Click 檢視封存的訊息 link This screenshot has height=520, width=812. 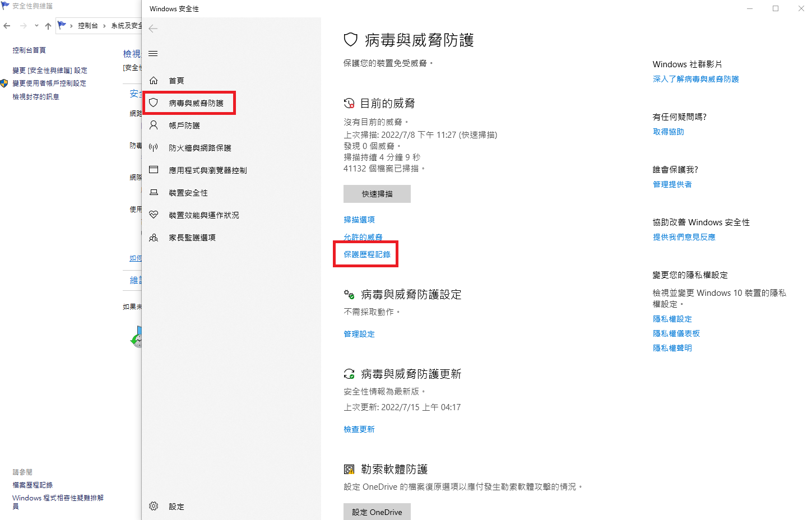point(36,97)
